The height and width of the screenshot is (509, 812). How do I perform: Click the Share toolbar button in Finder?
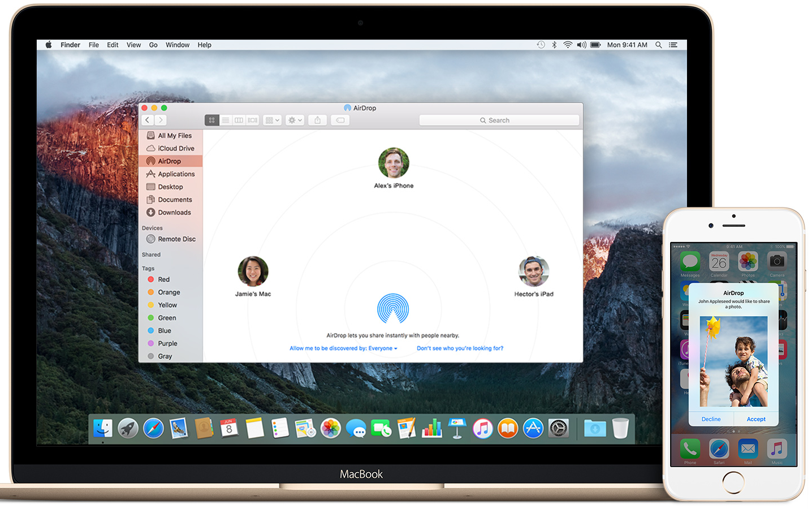[x=318, y=120]
